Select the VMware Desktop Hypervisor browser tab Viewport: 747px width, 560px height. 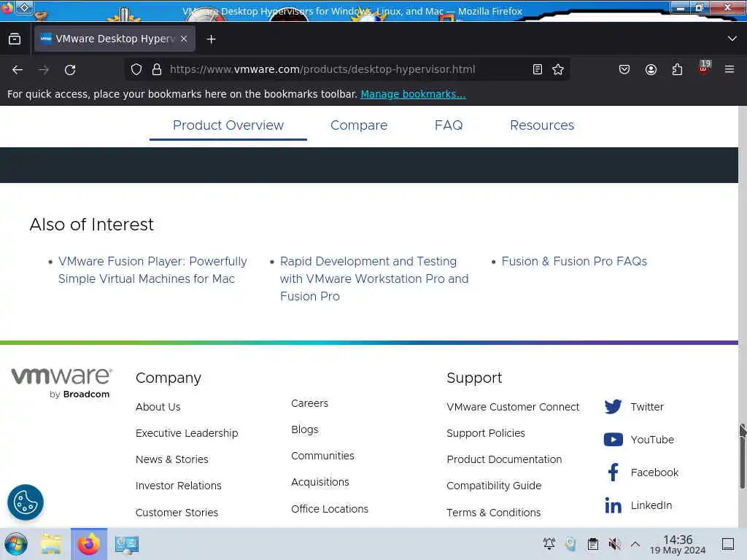[x=115, y=39]
